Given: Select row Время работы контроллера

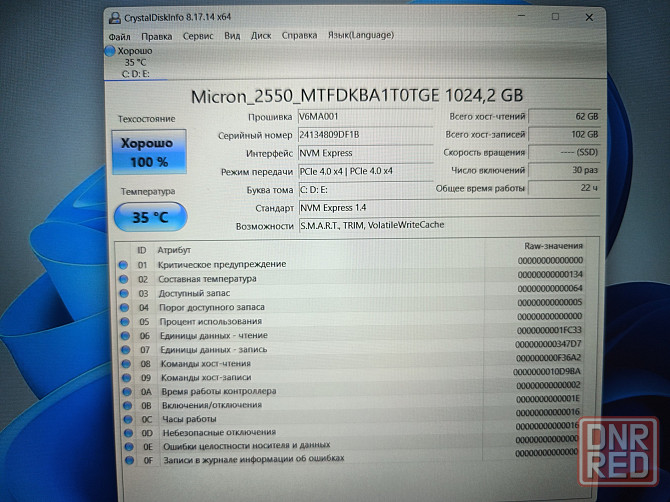Looking at the screenshot, I should click(x=350, y=389).
